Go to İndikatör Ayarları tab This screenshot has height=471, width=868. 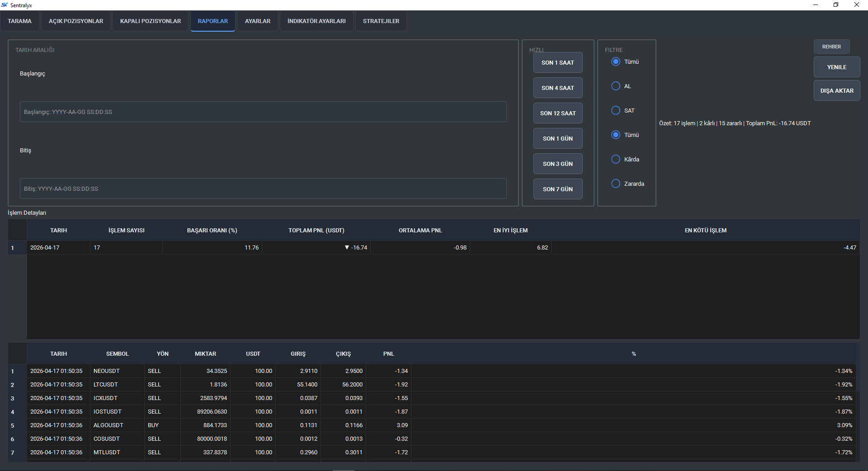pos(316,21)
